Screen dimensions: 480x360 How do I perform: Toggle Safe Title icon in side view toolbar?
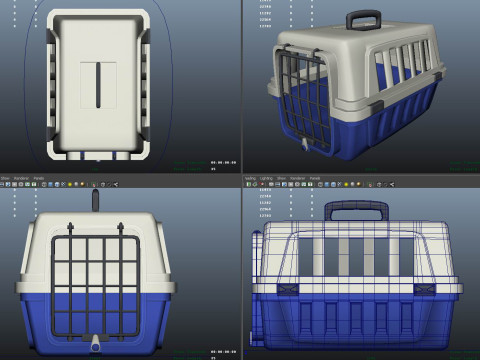click(x=310, y=184)
